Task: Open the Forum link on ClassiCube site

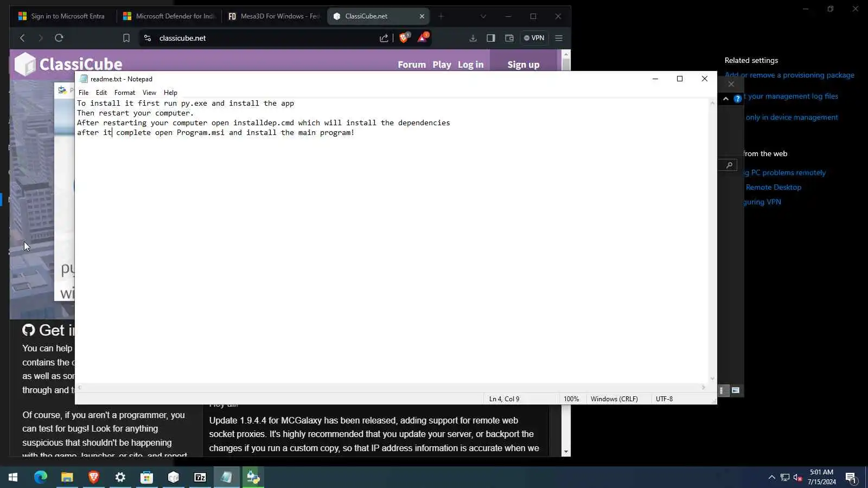Action: click(x=412, y=65)
